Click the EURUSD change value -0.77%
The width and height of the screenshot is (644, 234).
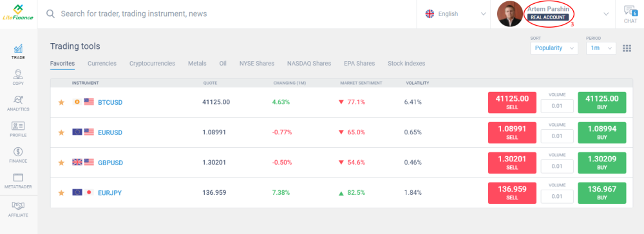282,133
